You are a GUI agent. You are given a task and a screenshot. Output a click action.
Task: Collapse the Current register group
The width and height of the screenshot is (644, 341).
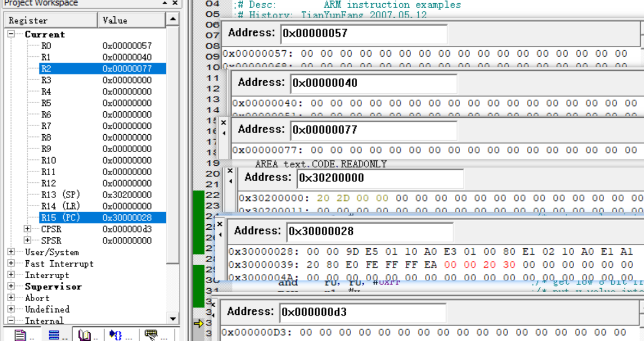tap(11, 34)
